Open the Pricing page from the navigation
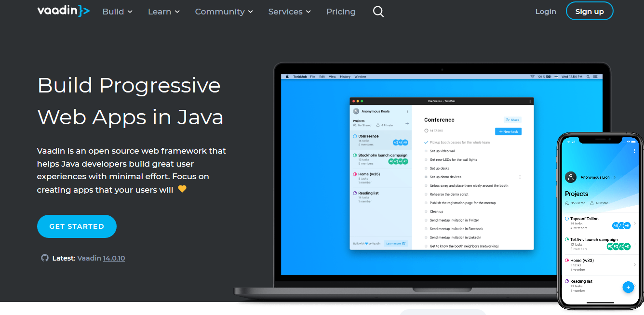The image size is (644, 315). [x=341, y=12]
